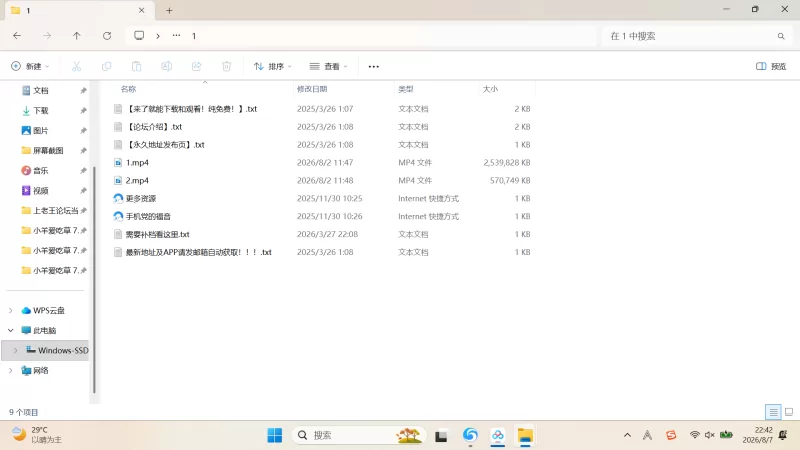Open Edge browser from taskbar
This screenshot has height=450, width=800.
pyautogui.click(x=470, y=435)
